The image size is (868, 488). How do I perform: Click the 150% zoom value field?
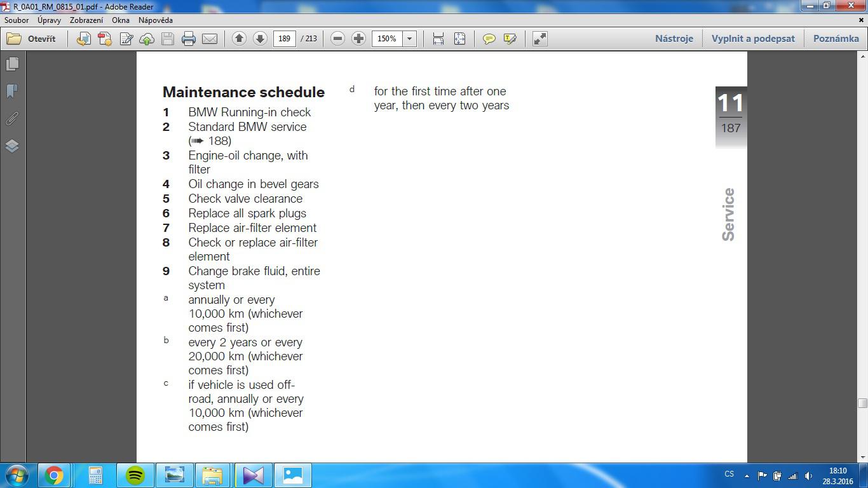(x=387, y=39)
